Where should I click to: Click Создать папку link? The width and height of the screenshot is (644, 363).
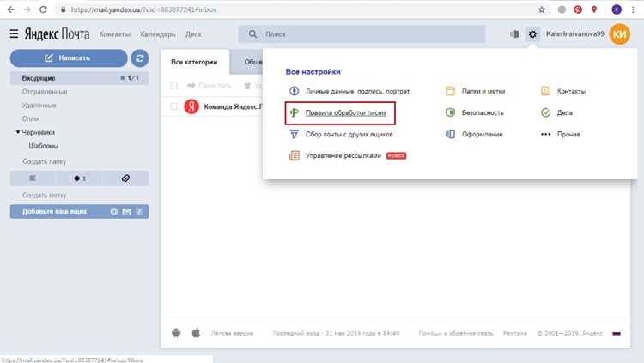point(44,161)
